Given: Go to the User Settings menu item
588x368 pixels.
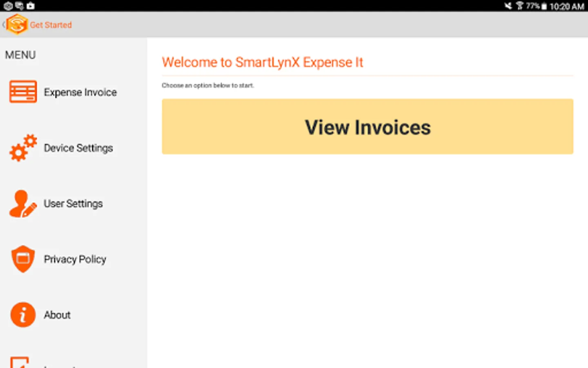Looking at the screenshot, I should point(73,204).
